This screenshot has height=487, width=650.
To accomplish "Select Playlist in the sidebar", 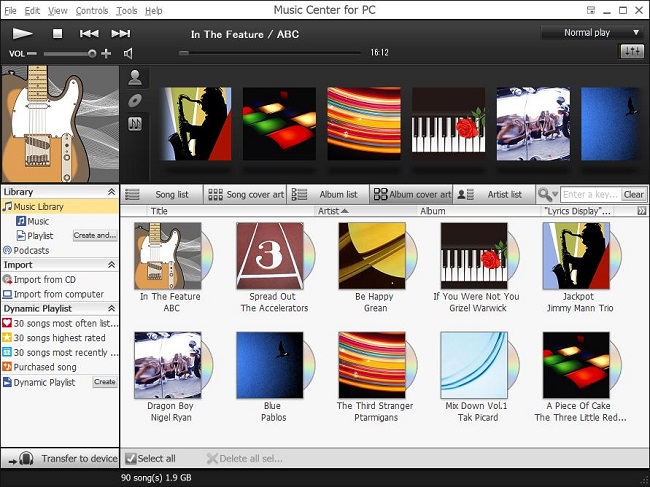I will tap(35, 236).
